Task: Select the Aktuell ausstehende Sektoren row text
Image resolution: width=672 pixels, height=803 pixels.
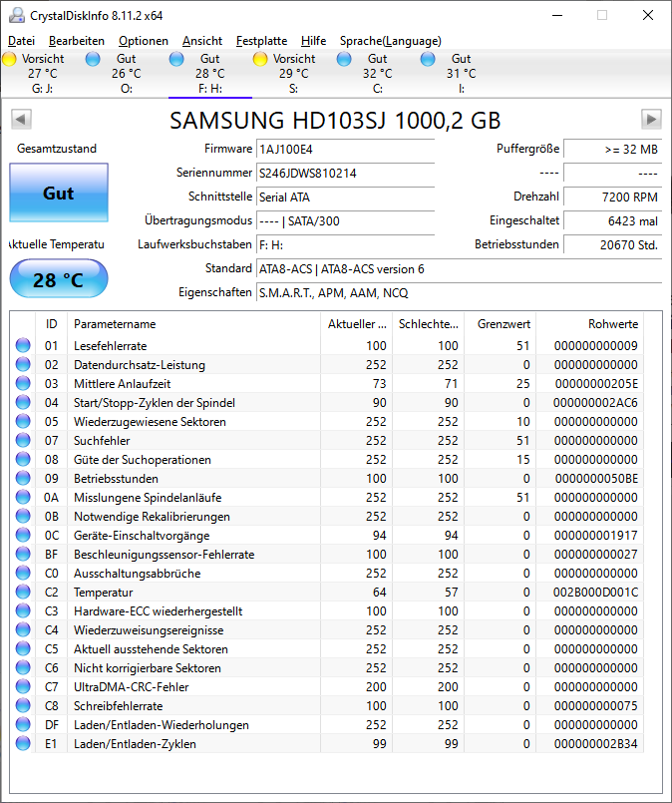Action: (x=151, y=648)
